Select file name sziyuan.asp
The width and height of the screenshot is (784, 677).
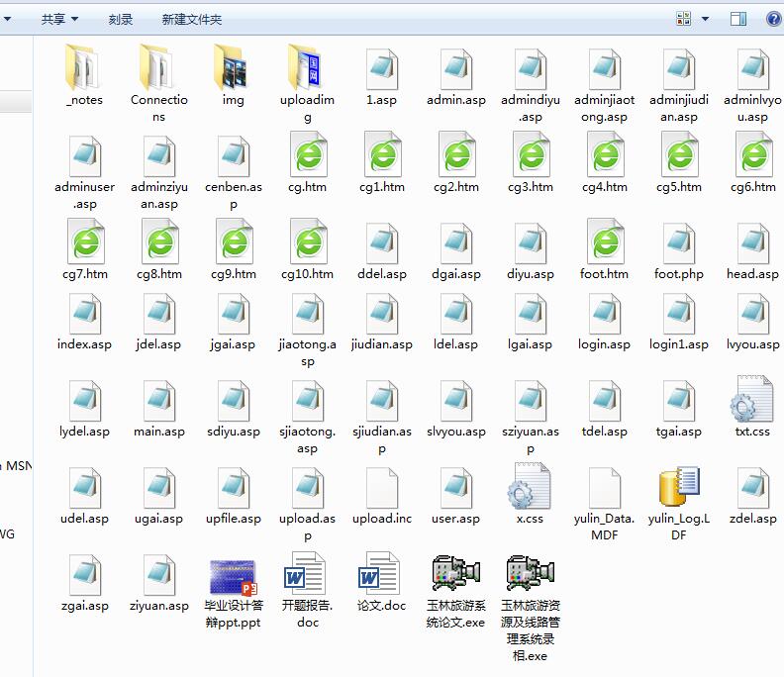pos(530,439)
